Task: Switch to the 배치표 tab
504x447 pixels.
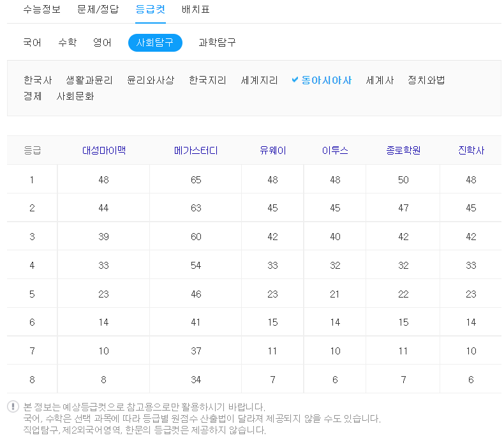Action: click(196, 10)
